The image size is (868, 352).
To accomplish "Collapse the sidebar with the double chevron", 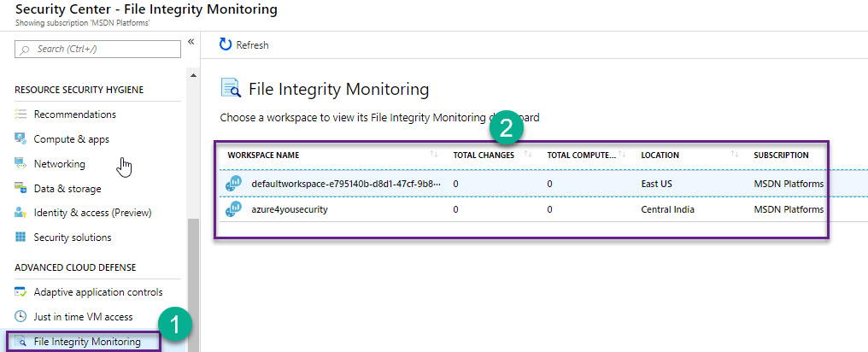I will [191, 42].
